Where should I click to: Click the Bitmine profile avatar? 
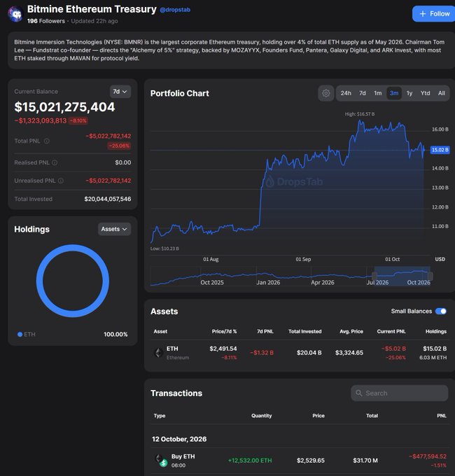[15, 14]
